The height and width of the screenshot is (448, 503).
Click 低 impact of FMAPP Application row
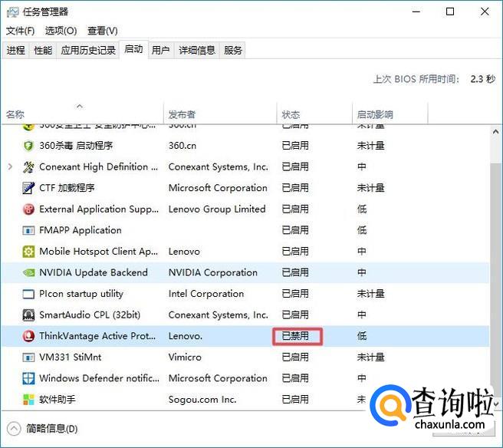coord(362,230)
